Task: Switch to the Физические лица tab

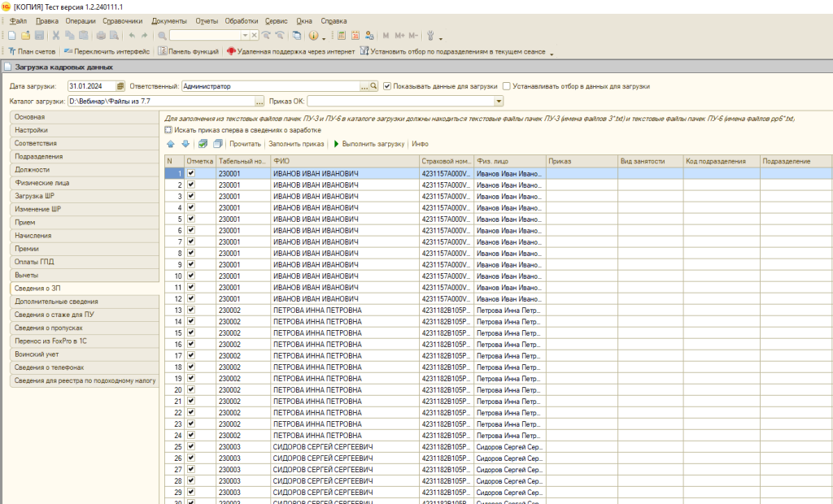Action: tap(42, 183)
